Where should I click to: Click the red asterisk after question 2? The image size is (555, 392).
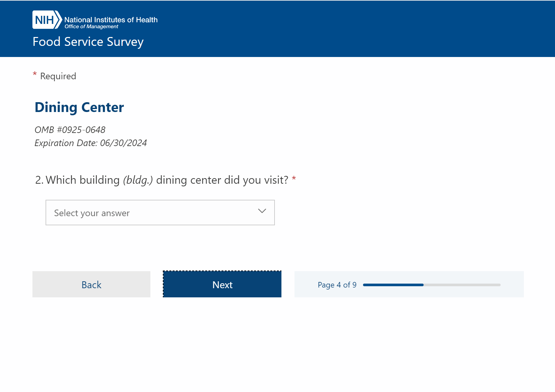(x=294, y=179)
